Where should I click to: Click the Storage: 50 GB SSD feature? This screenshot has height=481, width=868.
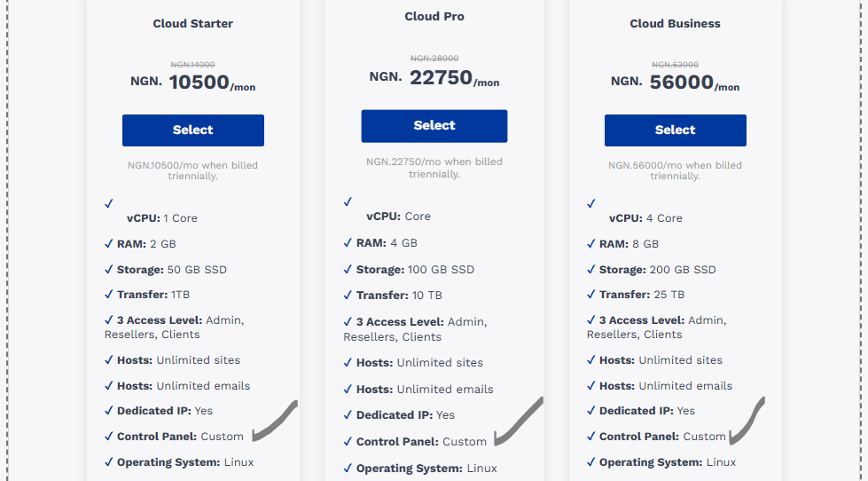tap(172, 269)
